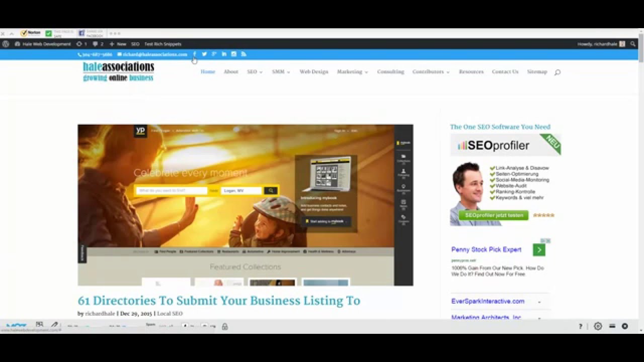This screenshot has height=362, width=644.
Task: Click the richardhale avatar in admin bar
Action: pos(622,44)
